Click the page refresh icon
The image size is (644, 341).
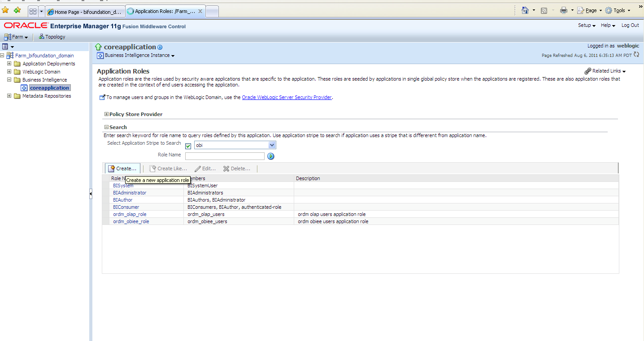coord(636,55)
